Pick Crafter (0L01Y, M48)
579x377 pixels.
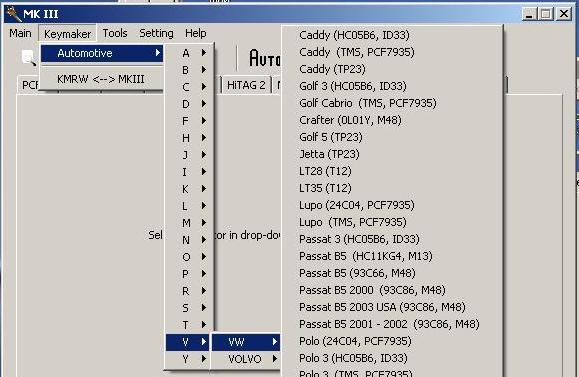392,120
